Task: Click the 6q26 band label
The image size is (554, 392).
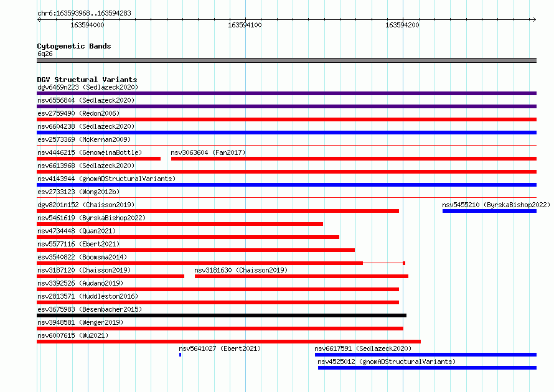Action: pos(45,54)
